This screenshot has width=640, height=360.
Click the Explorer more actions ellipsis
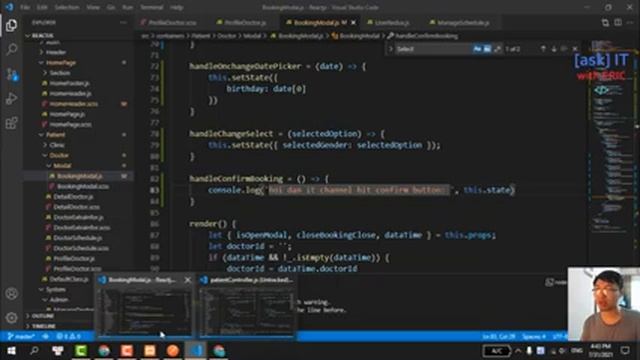(123, 23)
